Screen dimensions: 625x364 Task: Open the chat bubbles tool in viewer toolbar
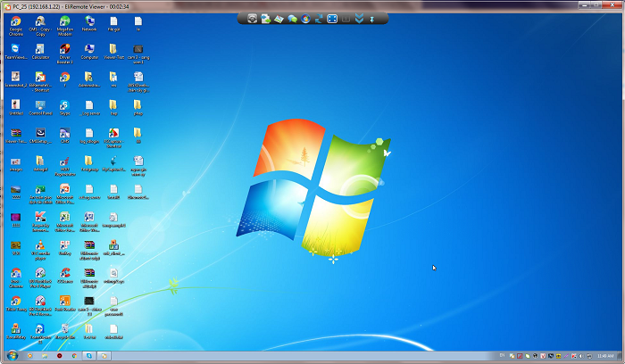click(x=292, y=19)
